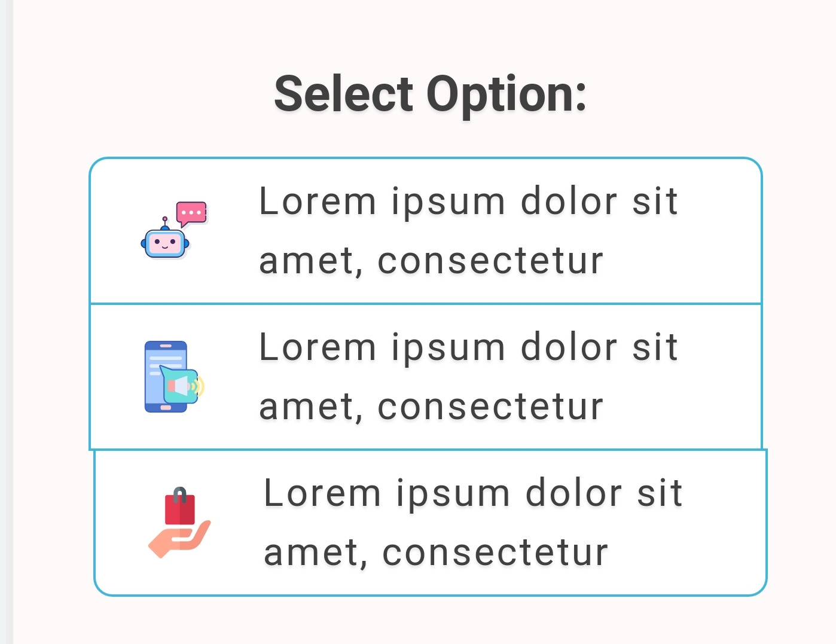
Task: Click the first option's Lorem ipsum text
Action: tap(468, 202)
